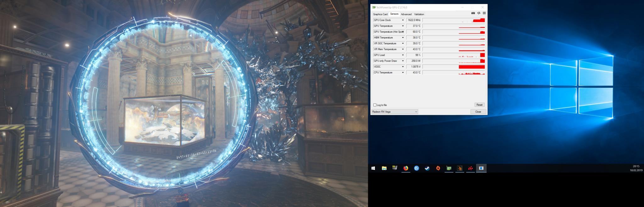The image size is (644, 207).
Task: Open the Validation tab
Action: point(419,14)
